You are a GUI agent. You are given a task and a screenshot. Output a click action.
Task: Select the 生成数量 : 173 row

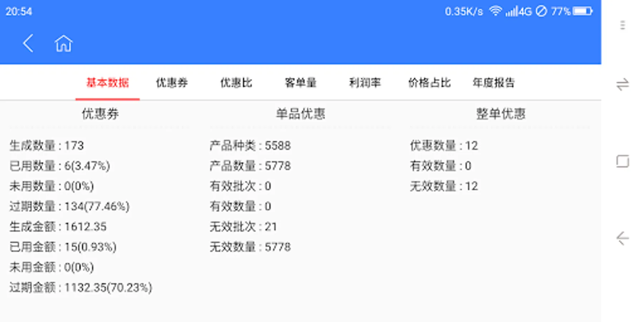click(47, 146)
